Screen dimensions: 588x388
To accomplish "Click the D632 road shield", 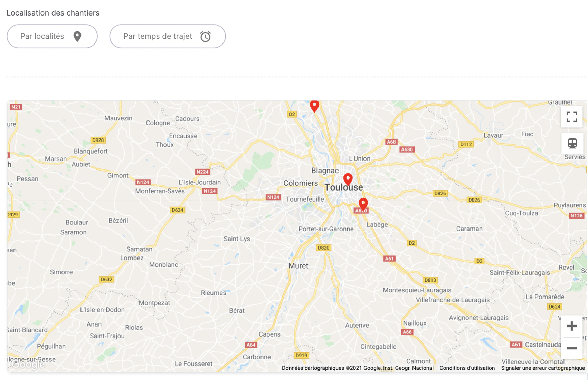I will (106, 279).
